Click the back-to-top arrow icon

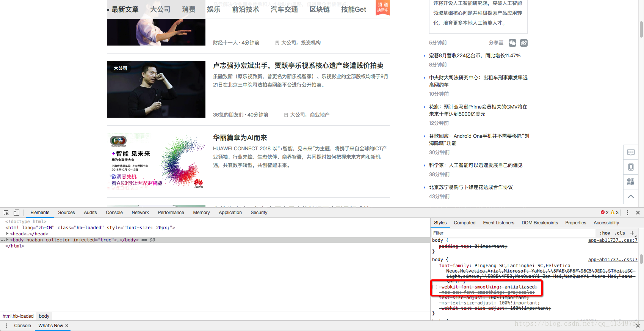pos(631,197)
